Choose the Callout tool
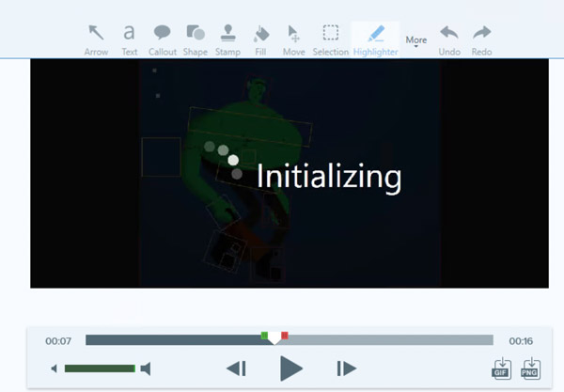Viewport: 564px width, 392px height. 163,40
